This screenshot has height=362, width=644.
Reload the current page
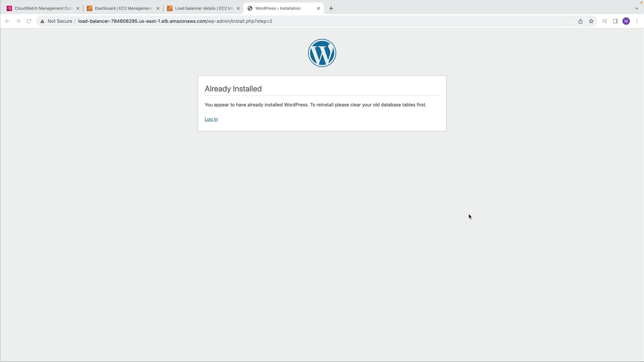click(29, 21)
